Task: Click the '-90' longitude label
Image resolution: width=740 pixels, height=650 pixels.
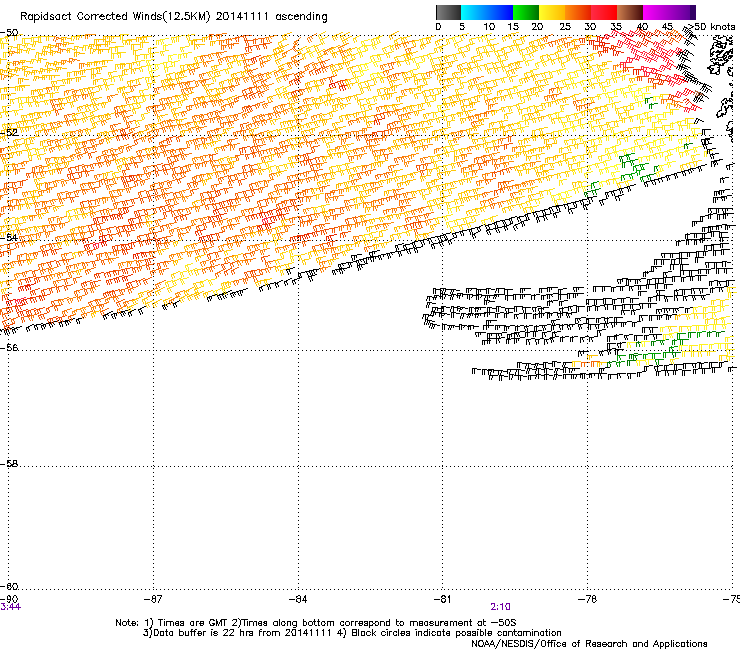Action: tap(9, 599)
